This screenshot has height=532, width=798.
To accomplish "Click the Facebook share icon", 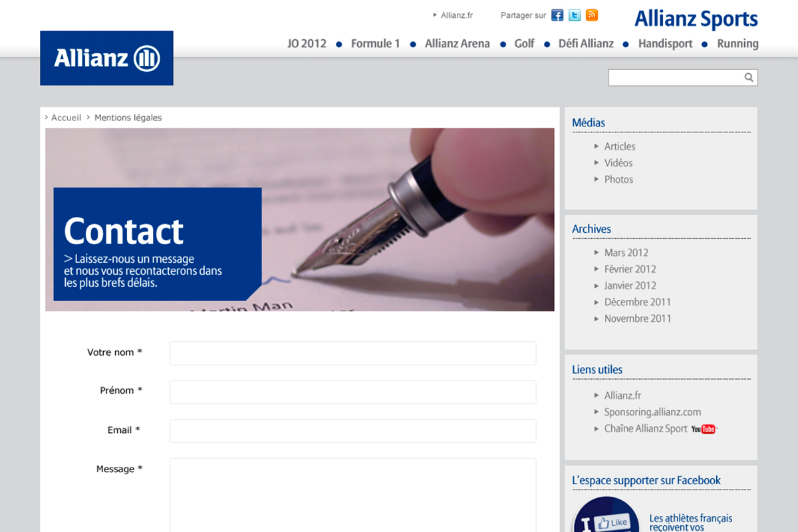I will [x=557, y=15].
